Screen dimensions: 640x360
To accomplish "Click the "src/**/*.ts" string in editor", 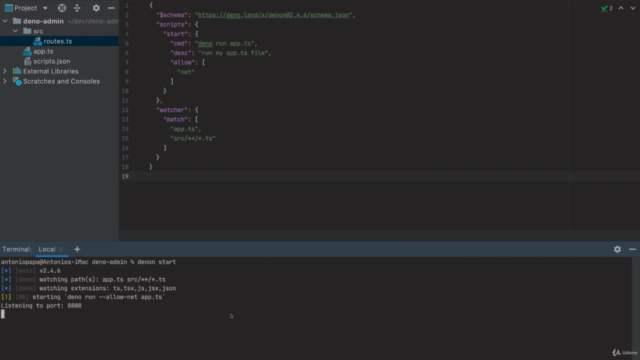I will coord(193,138).
